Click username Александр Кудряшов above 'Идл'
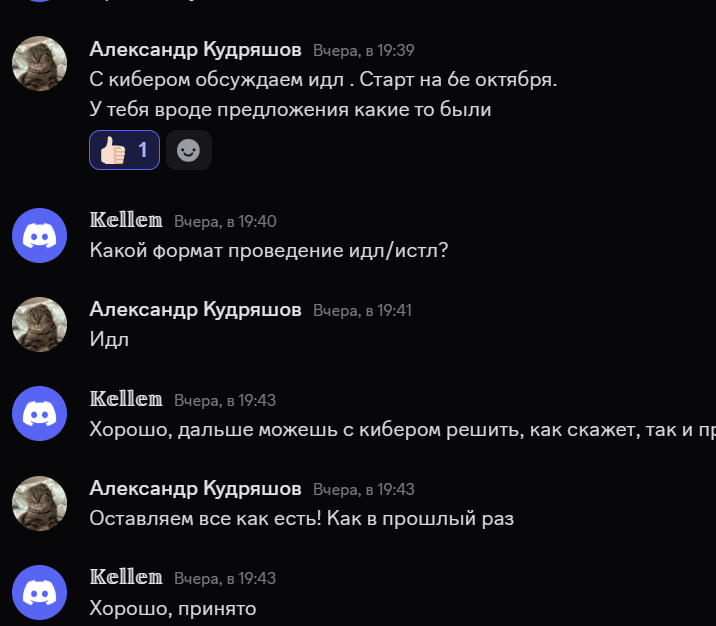The width and height of the screenshot is (716, 626). point(195,310)
